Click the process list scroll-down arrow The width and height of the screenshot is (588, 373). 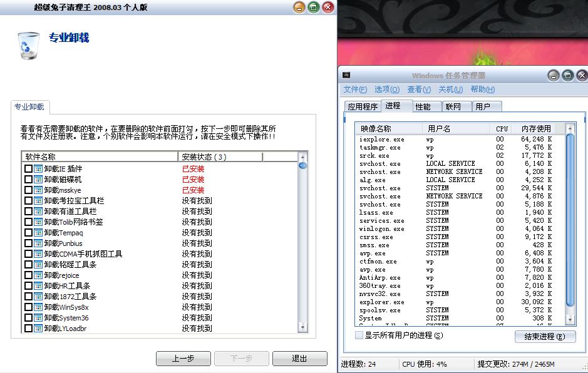coord(570,319)
